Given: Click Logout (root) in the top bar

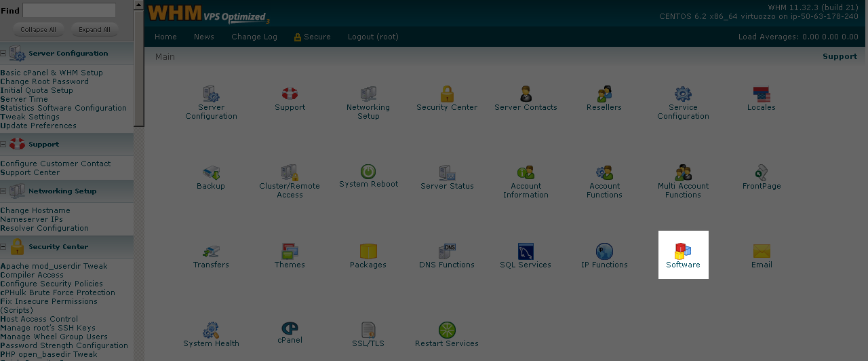Looking at the screenshot, I should (x=373, y=37).
